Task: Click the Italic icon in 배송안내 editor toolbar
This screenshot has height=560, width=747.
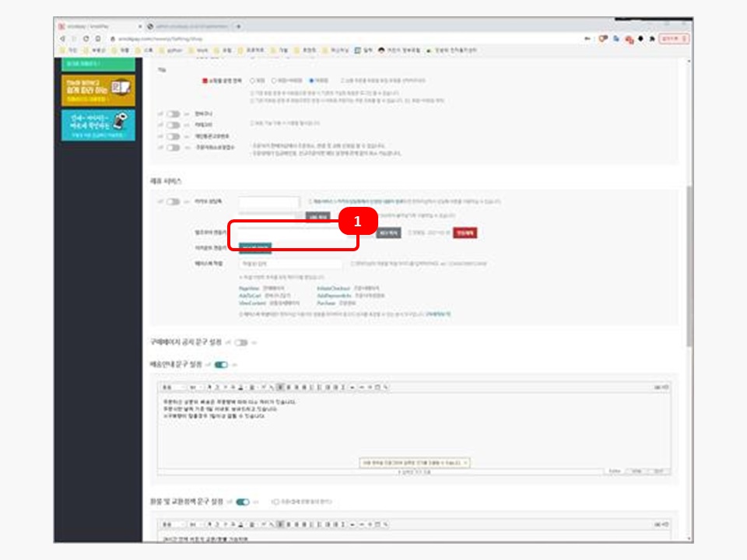Action: click(217, 387)
